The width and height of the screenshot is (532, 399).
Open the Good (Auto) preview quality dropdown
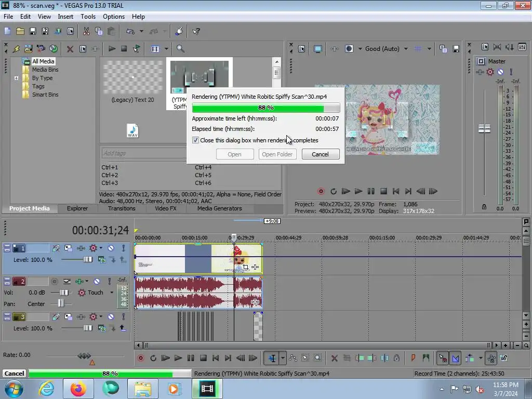click(x=406, y=49)
